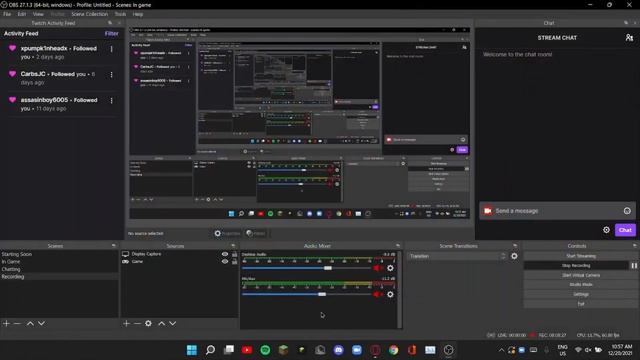Open options menu for assasinboy6005 follow event
The width and height of the screenshot is (640, 360).
pyautogui.click(x=111, y=100)
